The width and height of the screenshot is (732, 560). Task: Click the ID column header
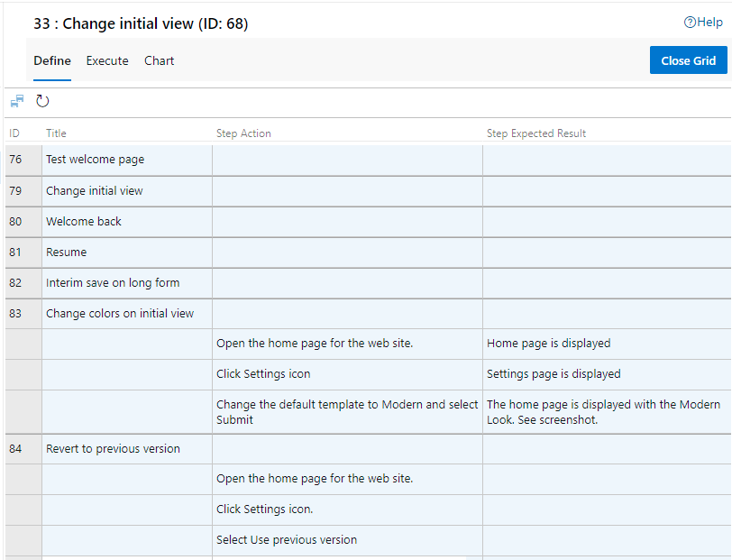click(14, 133)
